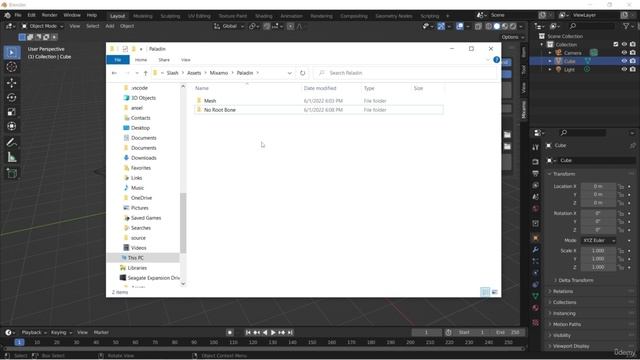
Task: Expand the Delta Transform panel
Action: click(576, 280)
